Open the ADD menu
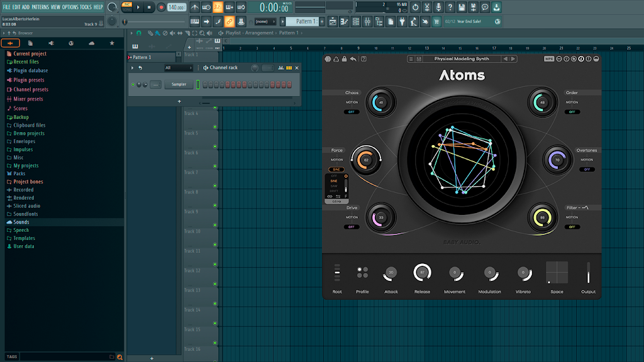Image resolution: width=644 pixels, height=362 pixels. (25, 7)
